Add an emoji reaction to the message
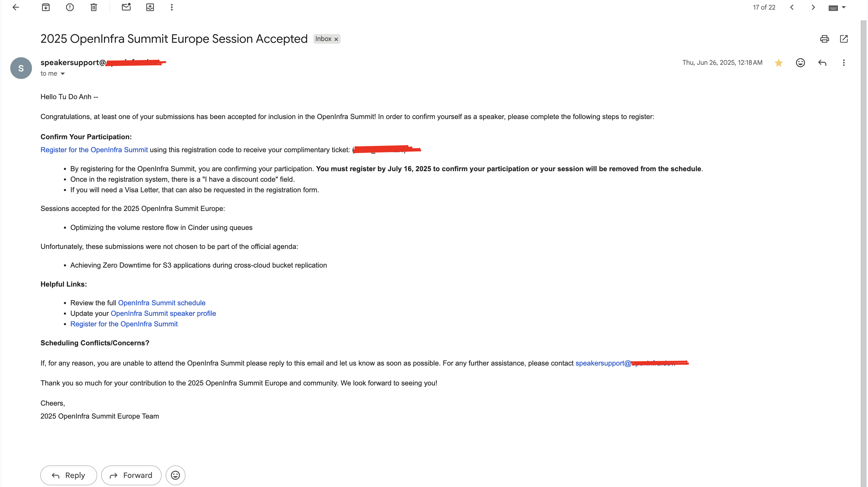868x487 pixels. pos(800,63)
